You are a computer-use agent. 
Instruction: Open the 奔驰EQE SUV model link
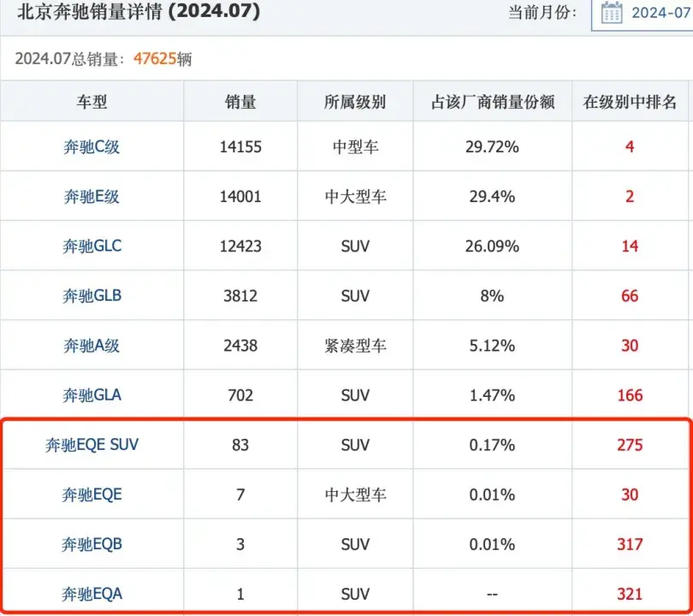(x=92, y=445)
